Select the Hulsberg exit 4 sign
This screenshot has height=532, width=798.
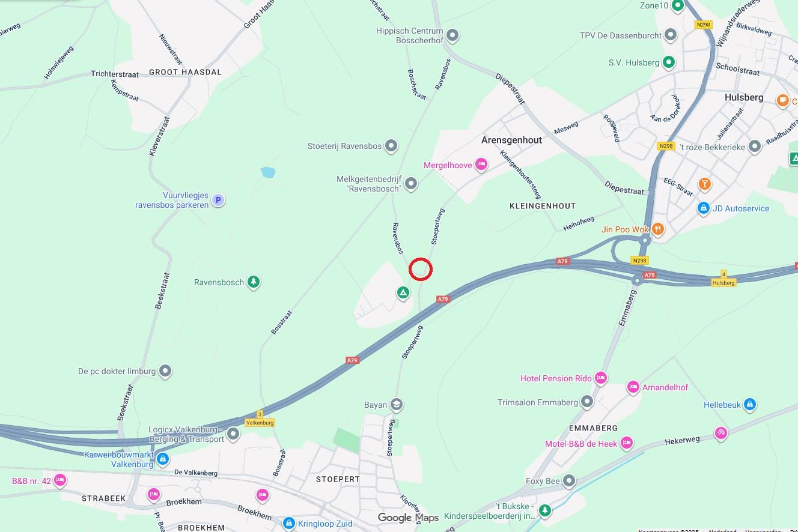pos(723,279)
